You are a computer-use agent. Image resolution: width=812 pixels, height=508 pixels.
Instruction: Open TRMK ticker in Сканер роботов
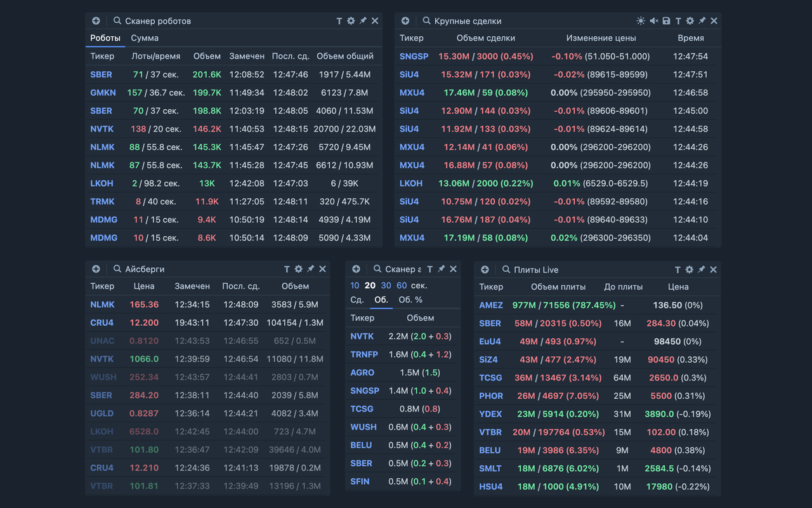click(x=102, y=201)
